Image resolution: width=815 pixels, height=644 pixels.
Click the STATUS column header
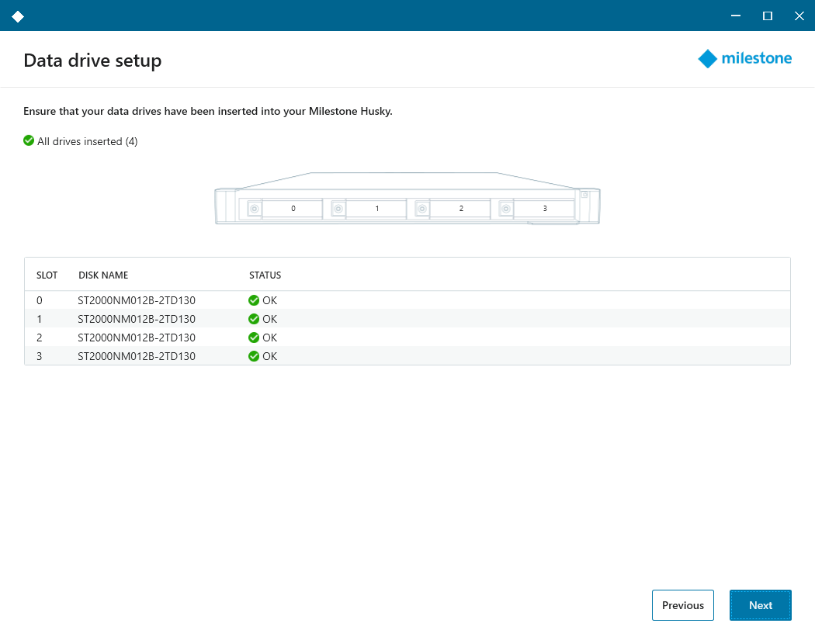coord(265,275)
